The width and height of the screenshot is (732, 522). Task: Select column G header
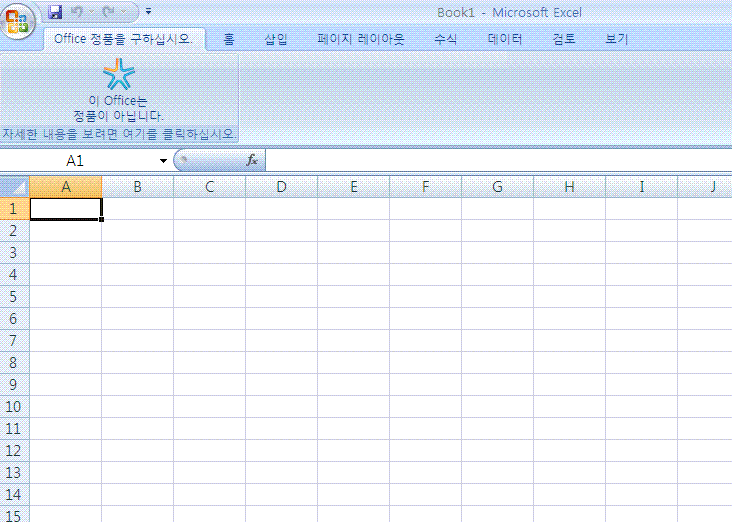497,187
